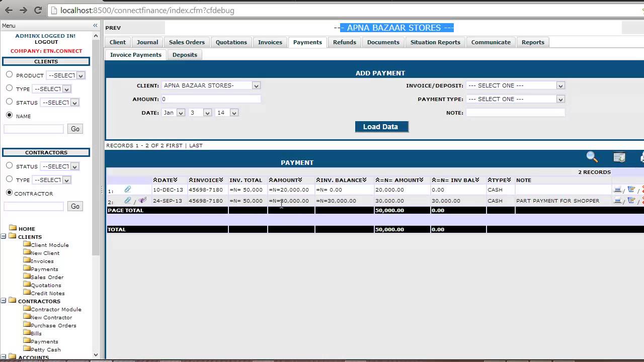Switch to the Situation Reports tab

click(x=435, y=42)
